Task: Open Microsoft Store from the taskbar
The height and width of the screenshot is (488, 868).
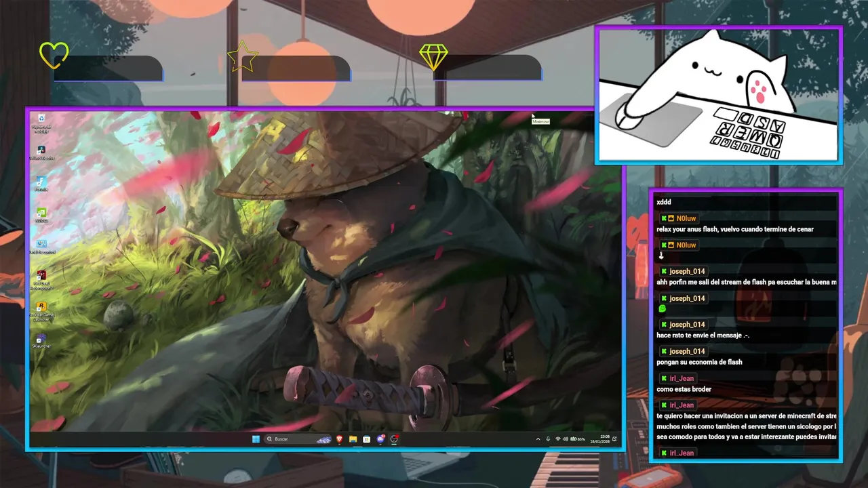Action: click(x=367, y=439)
